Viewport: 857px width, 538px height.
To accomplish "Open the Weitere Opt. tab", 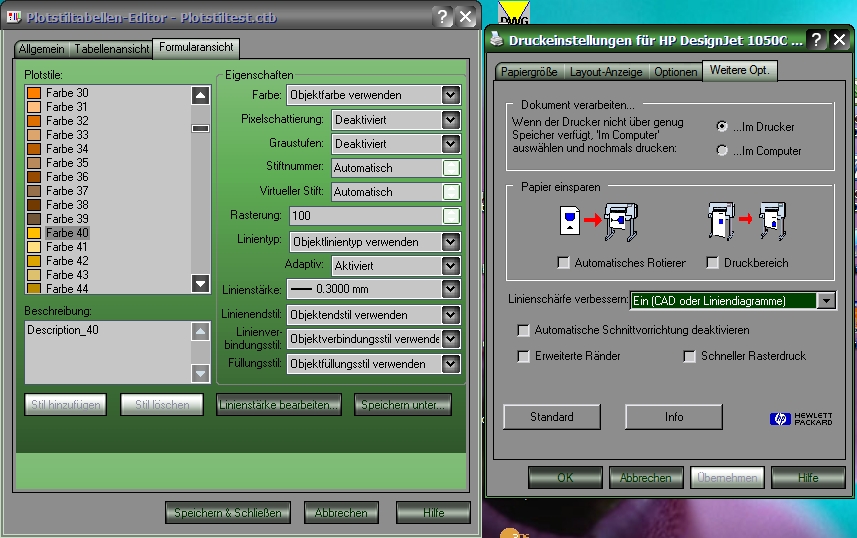I will point(739,71).
